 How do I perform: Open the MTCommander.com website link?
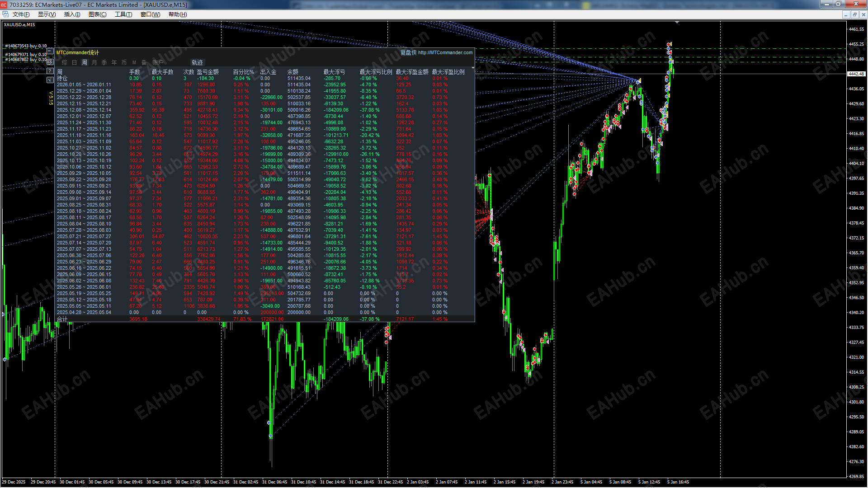tap(445, 52)
